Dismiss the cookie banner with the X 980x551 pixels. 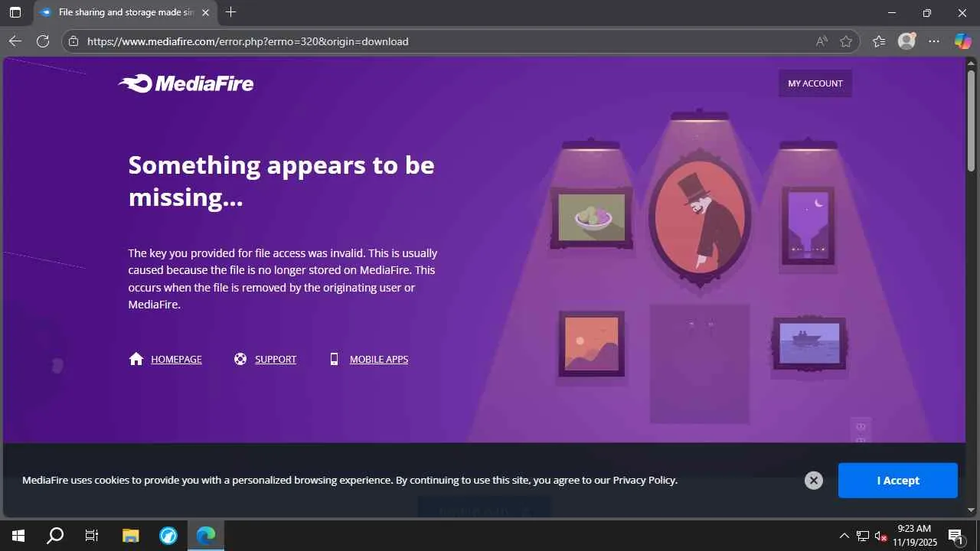coord(814,481)
